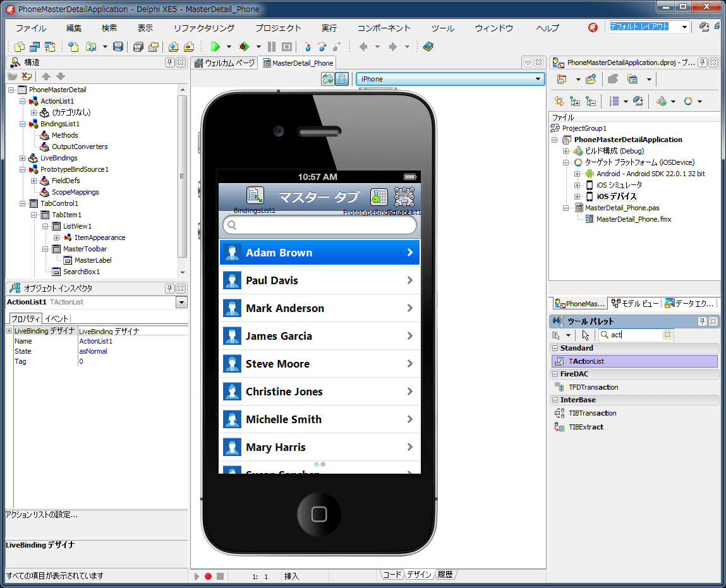Image resolution: width=726 pixels, height=588 pixels.
Task: Expand Android SDK platform node
Action: (577, 174)
